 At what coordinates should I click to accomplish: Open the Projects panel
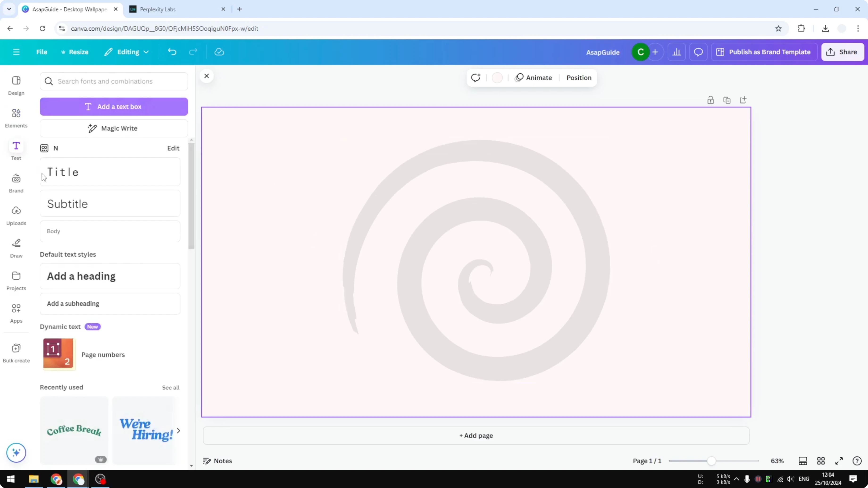(x=16, y=281)
